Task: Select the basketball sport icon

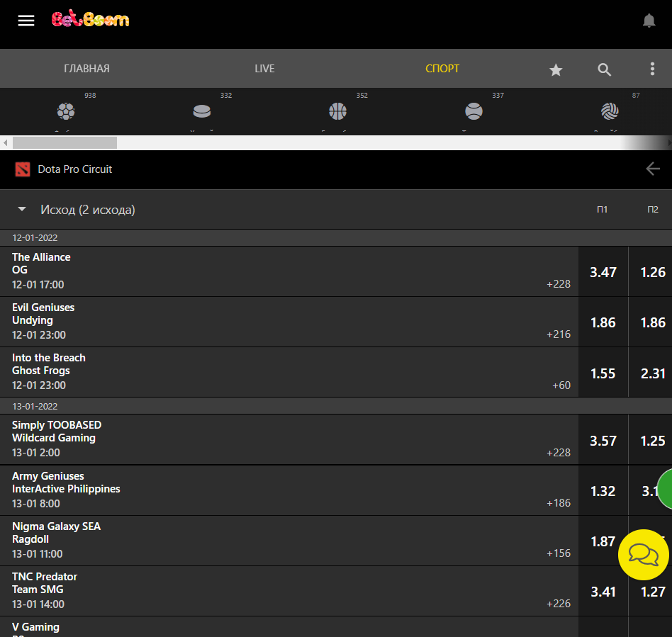Action: (x=337, y=111)
